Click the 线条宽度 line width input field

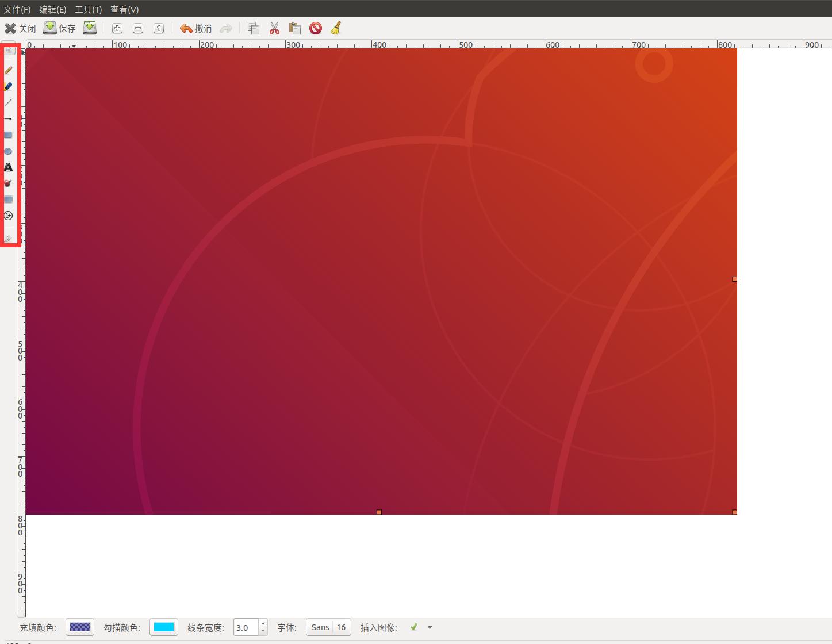click(x=246, y=627)
